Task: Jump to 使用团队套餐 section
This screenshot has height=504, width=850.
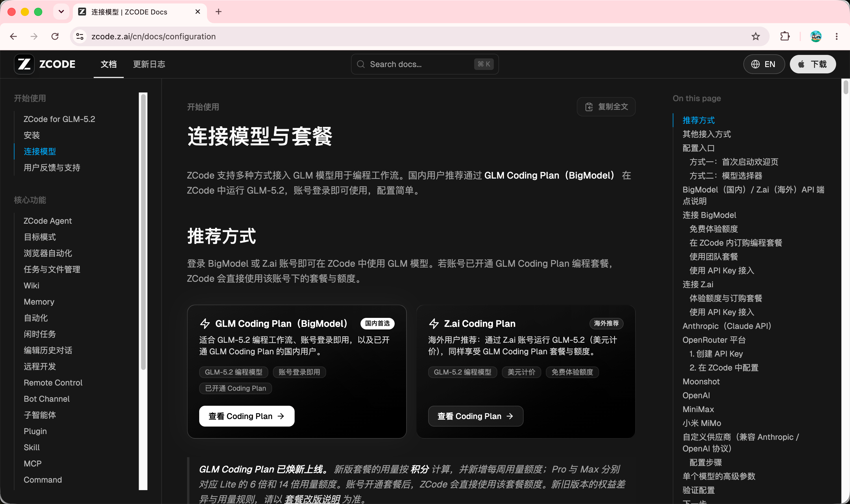Action: [x=714, y=257]
